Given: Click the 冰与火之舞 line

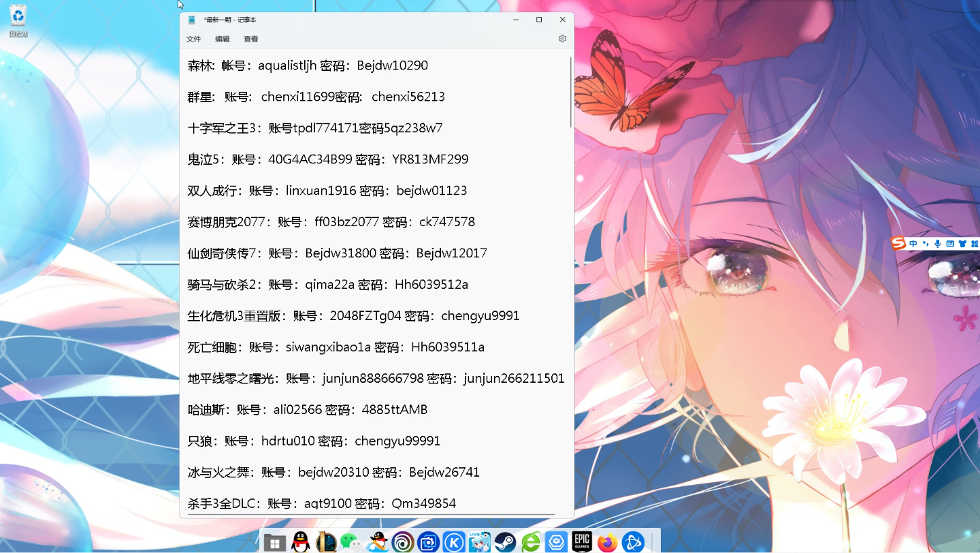Looking at the screenshot, I should [333, 473].
